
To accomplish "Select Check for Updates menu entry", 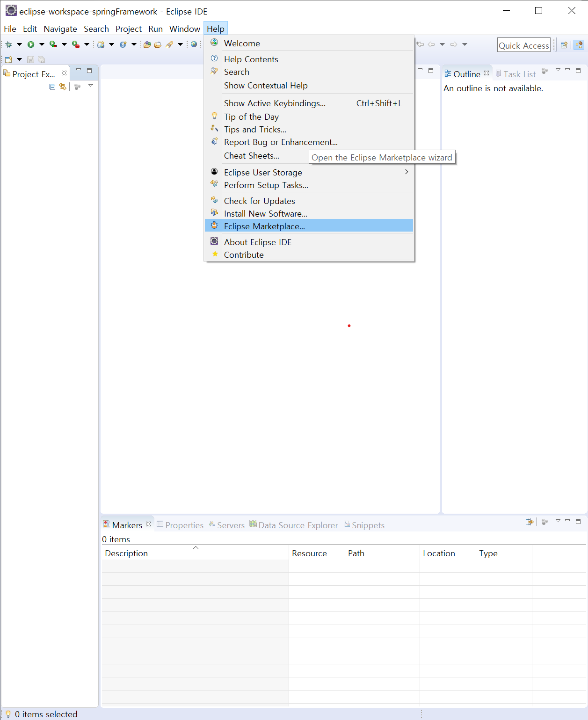I will (309, 201).
